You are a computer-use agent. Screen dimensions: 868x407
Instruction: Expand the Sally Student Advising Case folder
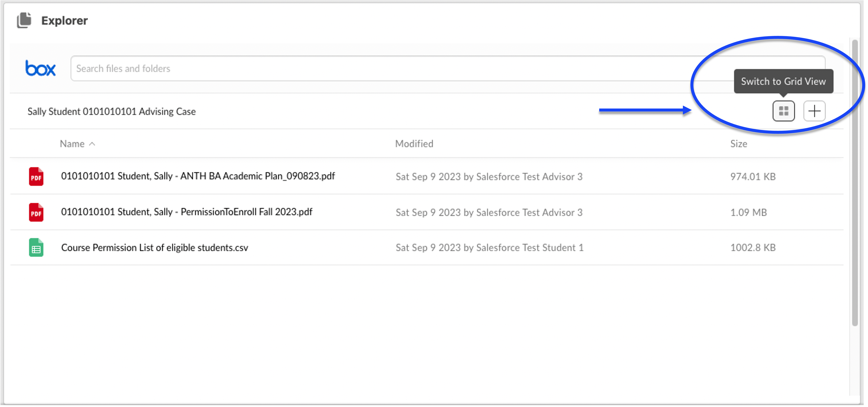111,111
